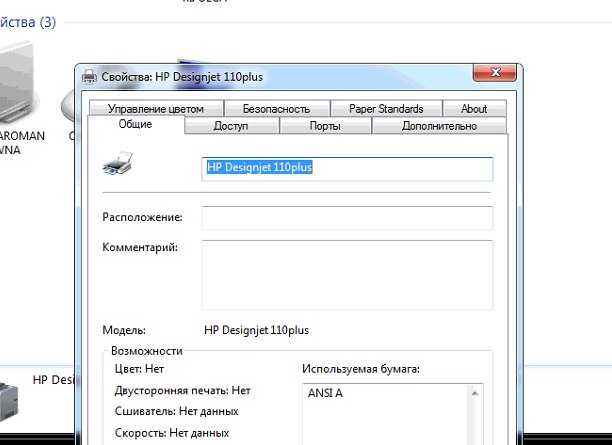Focus the Расположение input field
This screenshot has width=612, height=445.
347,218
